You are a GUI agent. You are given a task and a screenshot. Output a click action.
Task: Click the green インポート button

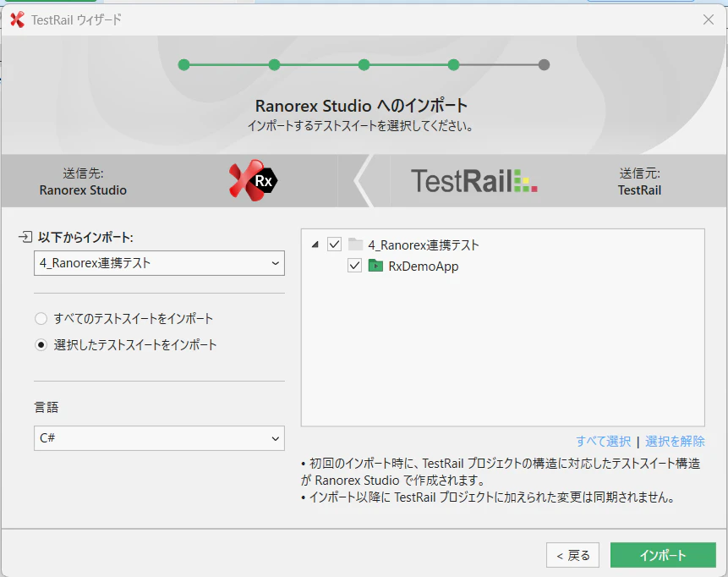pos(663,555)
